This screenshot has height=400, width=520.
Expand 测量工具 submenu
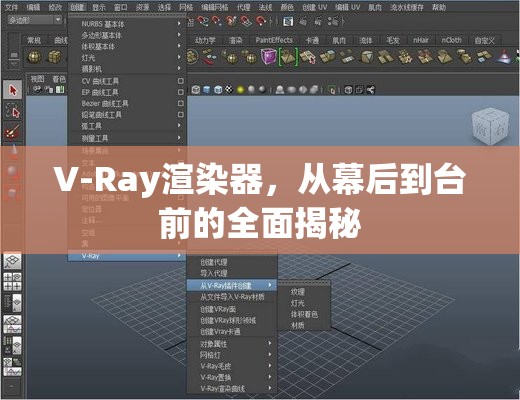point(127,138)
